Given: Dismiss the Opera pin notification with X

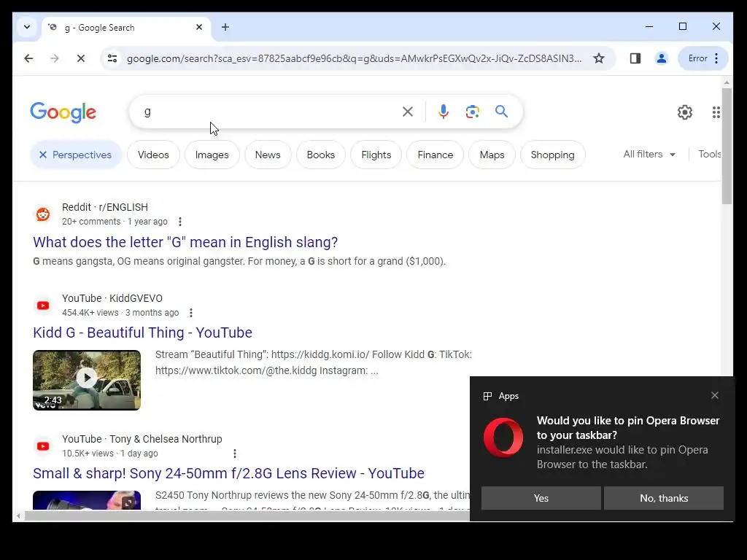Looking at the screenshot, I should point(715,395).
